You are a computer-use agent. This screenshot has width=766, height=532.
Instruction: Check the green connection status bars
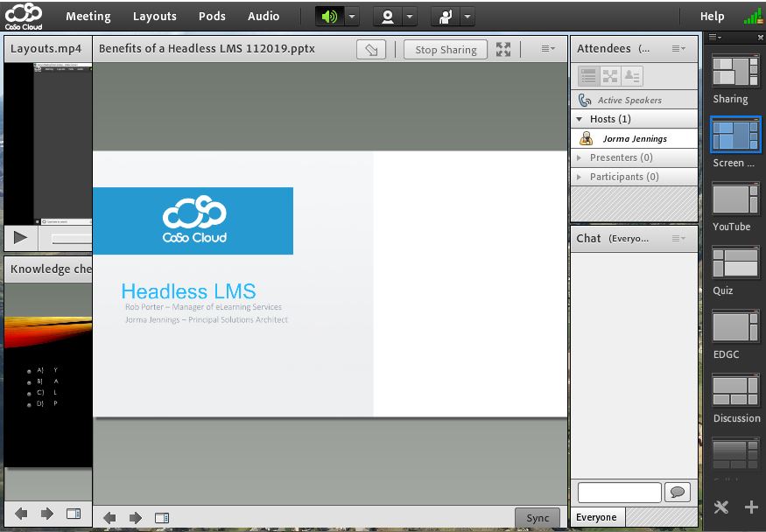[x=753, y=16]
